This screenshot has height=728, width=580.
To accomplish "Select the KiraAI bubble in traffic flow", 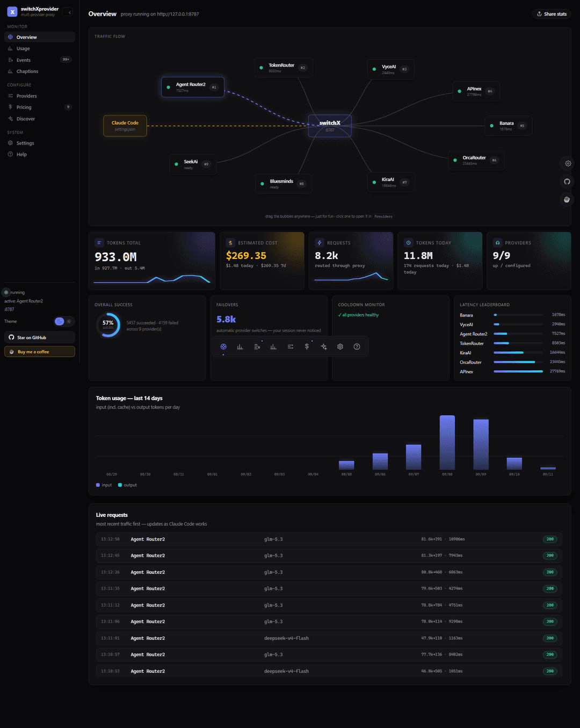I will [391, 182].
